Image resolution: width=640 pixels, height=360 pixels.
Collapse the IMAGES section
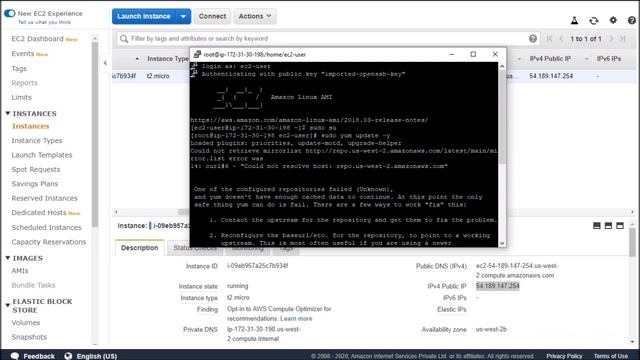point(8,258)
